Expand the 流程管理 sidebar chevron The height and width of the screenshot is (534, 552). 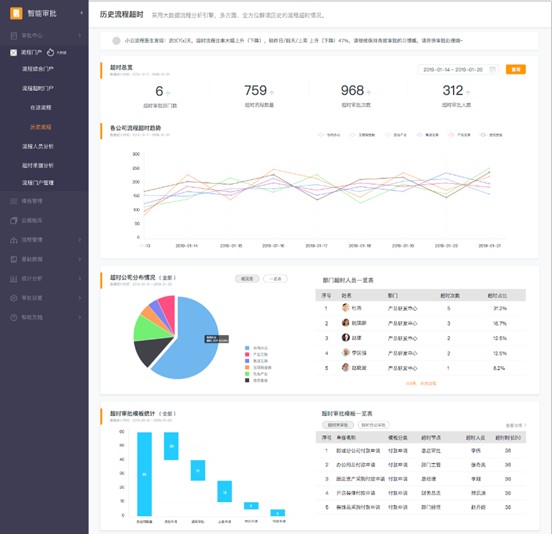pyautogui.click(x=80, y=240)
